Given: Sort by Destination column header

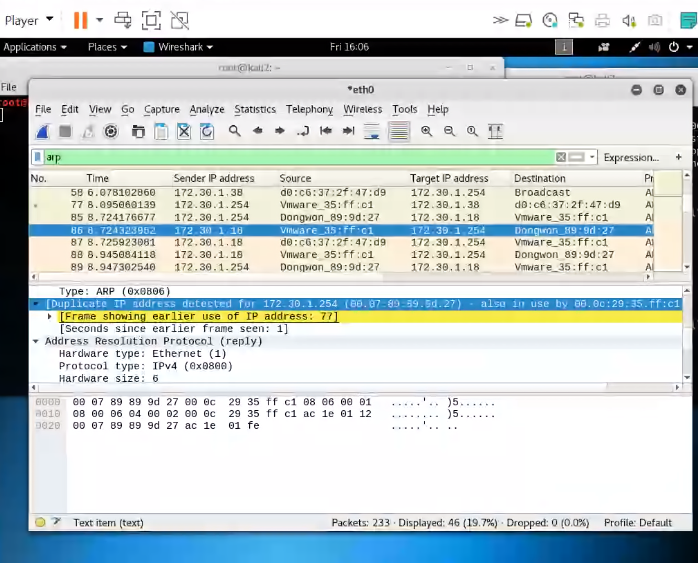Looking at the screenshot, I should pyautogui.click(x=540, y=178).
